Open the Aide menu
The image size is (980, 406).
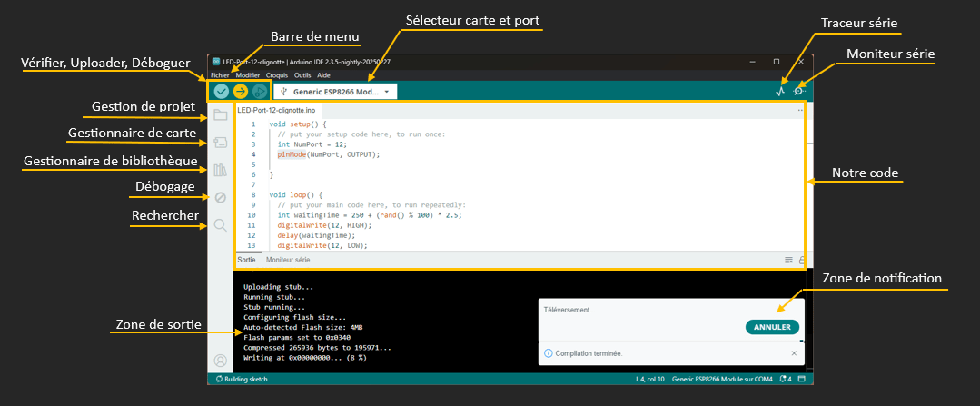pos(323,75)
